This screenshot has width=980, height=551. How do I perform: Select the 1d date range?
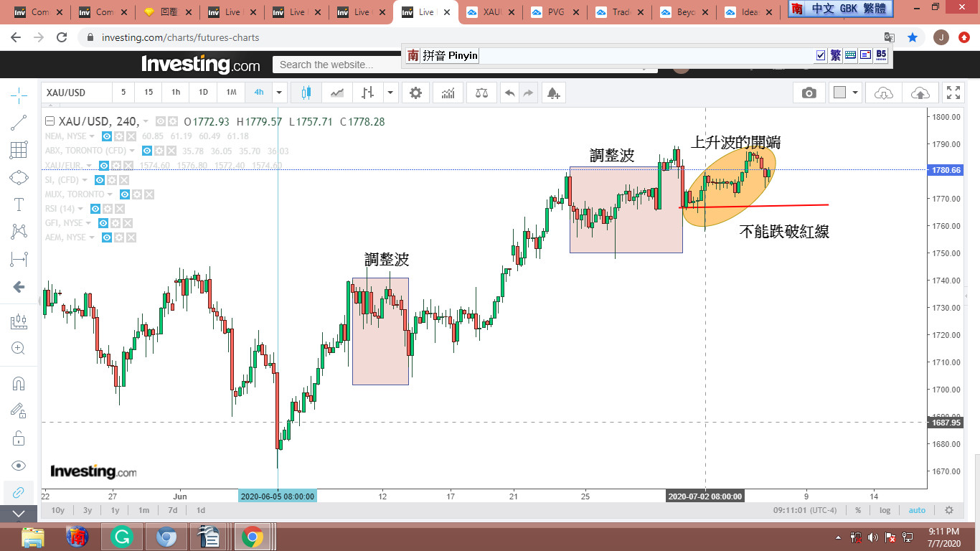[201, 510]
